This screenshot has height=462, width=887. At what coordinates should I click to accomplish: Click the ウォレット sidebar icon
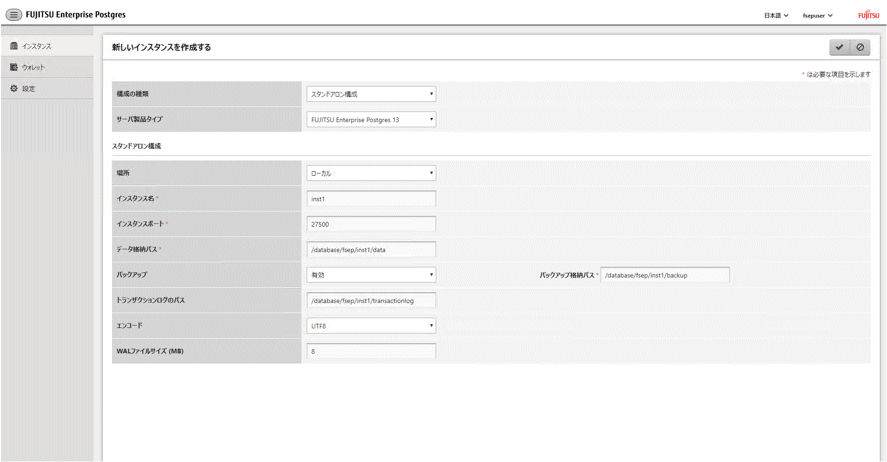click(14, 67)
